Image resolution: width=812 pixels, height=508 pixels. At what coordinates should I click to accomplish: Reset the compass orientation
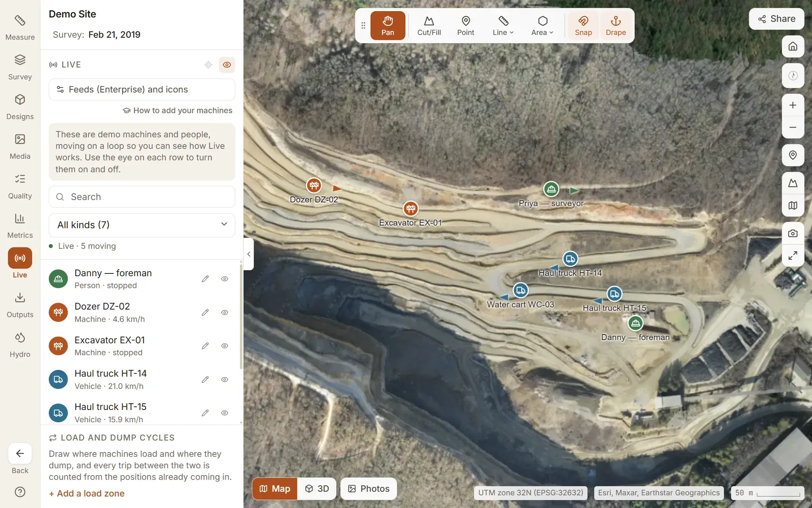[793, 75]
